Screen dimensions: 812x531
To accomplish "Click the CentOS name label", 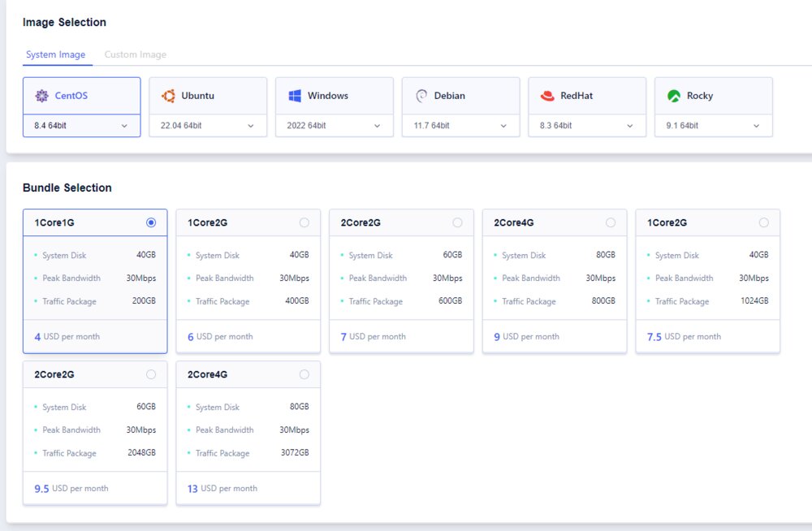I will [x=71, y=95].
